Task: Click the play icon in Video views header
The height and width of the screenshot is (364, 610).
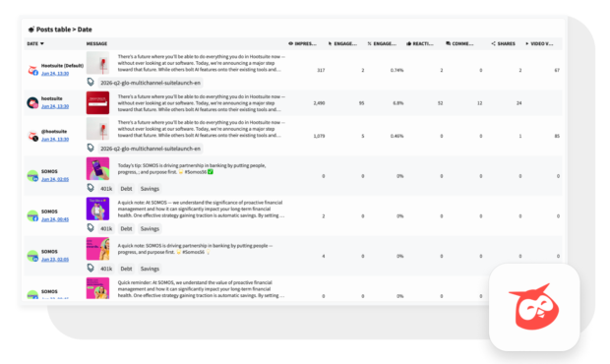Action: [527, 43]
